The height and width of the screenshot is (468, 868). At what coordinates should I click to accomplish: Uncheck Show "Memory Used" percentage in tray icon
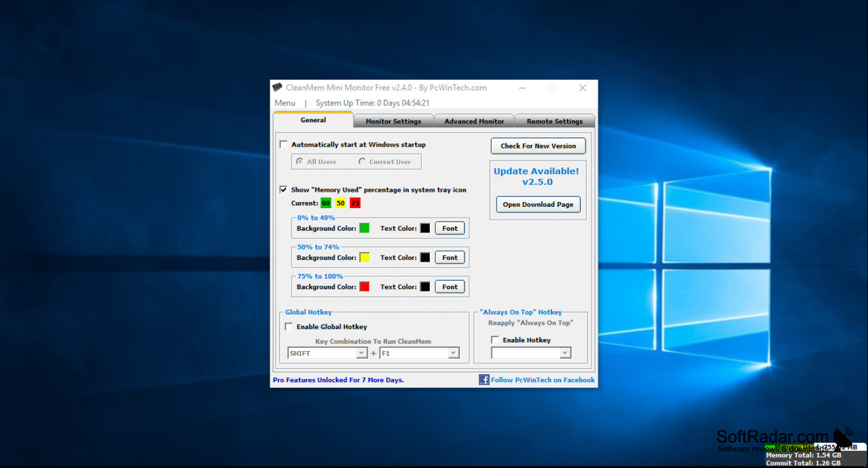(x=283, y=190)
